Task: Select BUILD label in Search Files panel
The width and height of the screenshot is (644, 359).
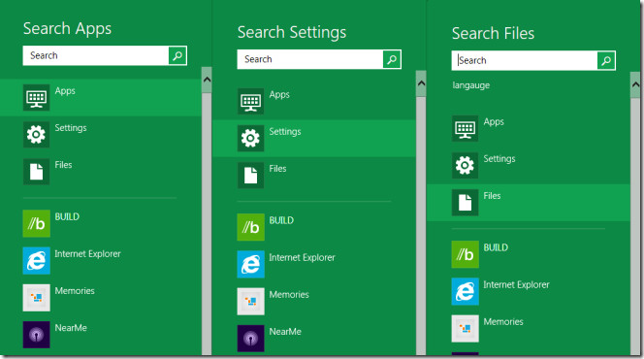Action: [496, 247]
